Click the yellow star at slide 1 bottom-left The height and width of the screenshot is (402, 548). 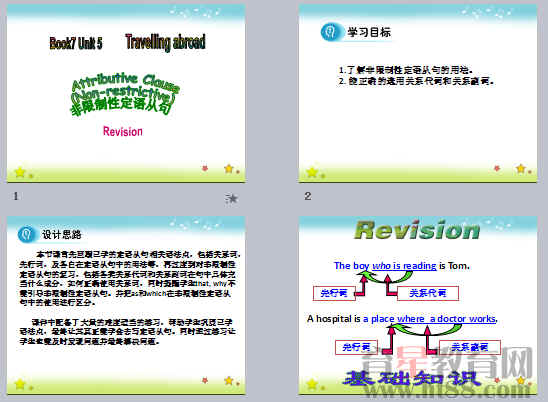20,172
